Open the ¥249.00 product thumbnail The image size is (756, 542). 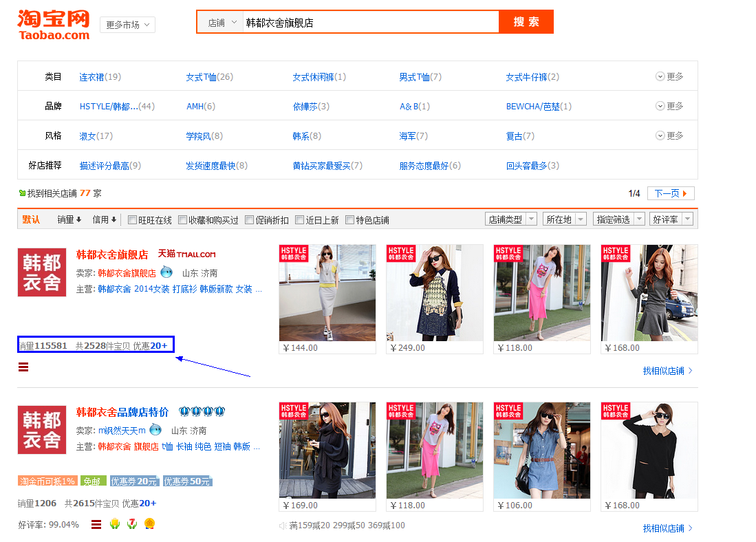435,293
